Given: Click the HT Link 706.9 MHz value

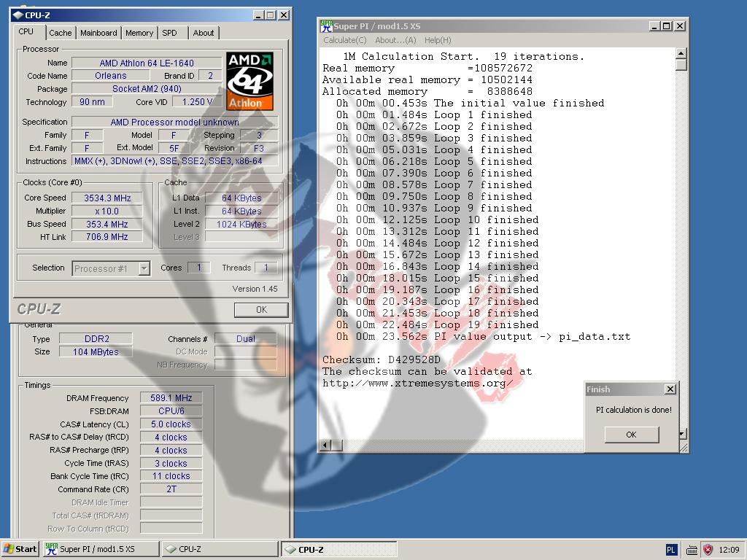Looking at the screenshot, I should click(107, 237).
